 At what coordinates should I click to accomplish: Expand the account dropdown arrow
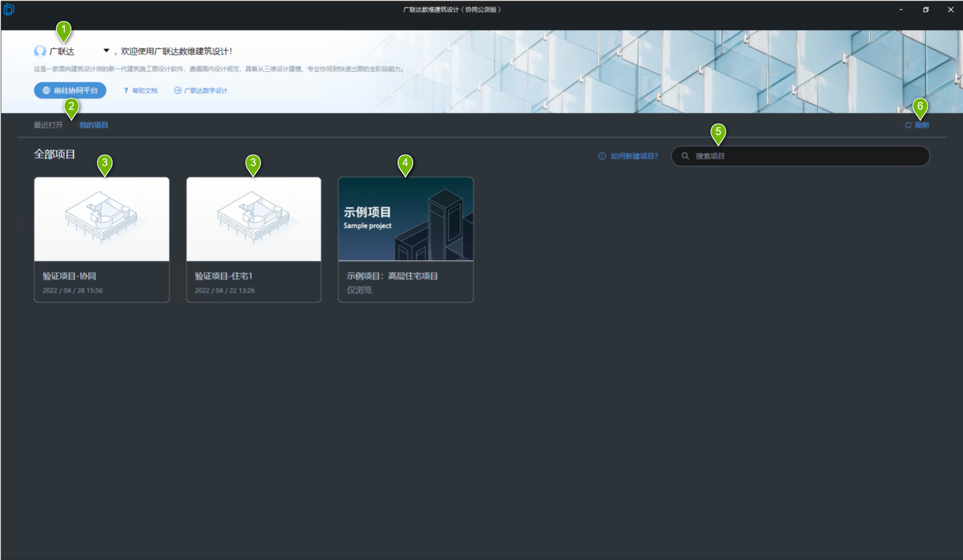pyautogui.click(x=106, y=51)
